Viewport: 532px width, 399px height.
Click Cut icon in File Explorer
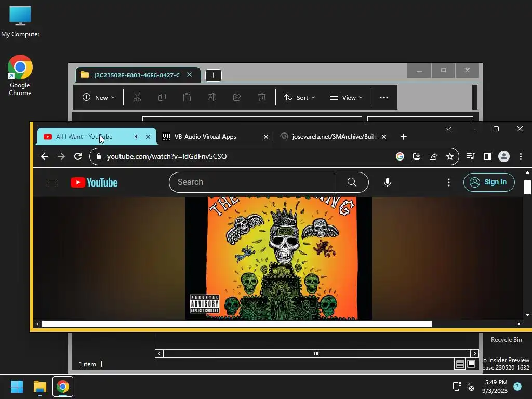[x=137, y=97]
